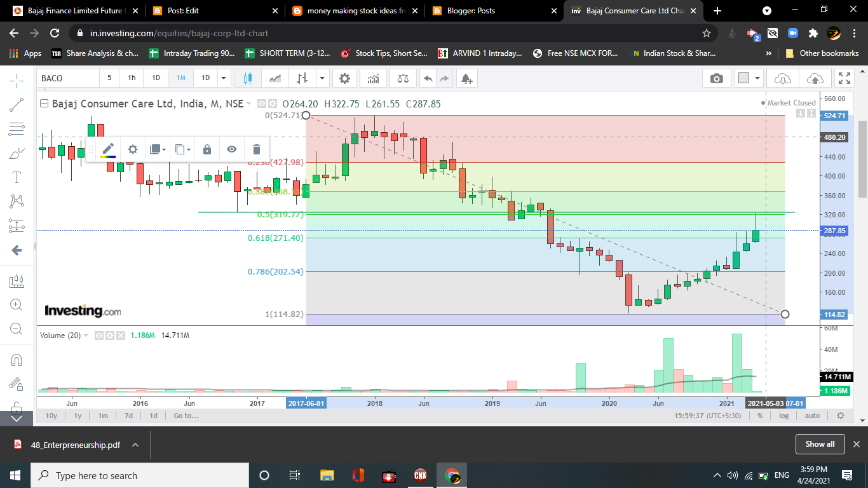The image size is (868, 488).
Task: Select the candlestick chart type
Action: coord(247,78)
